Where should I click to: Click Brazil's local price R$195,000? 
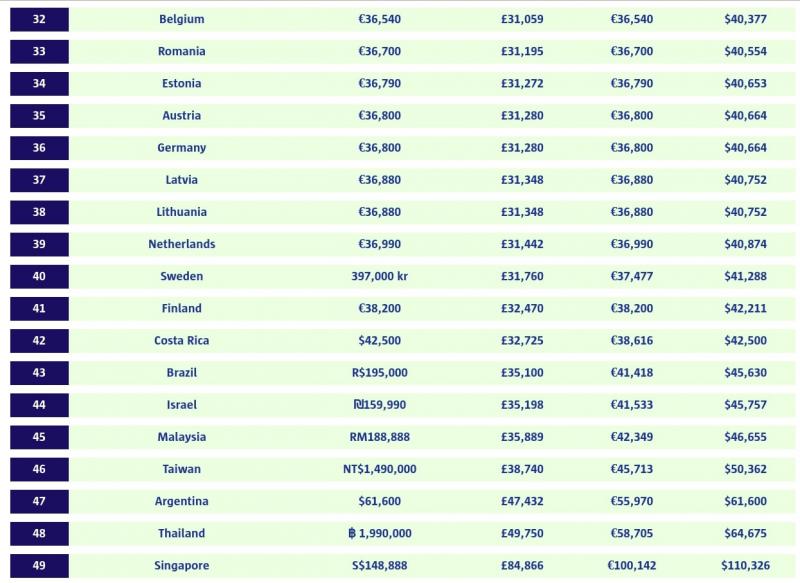[x=380, y=373]
